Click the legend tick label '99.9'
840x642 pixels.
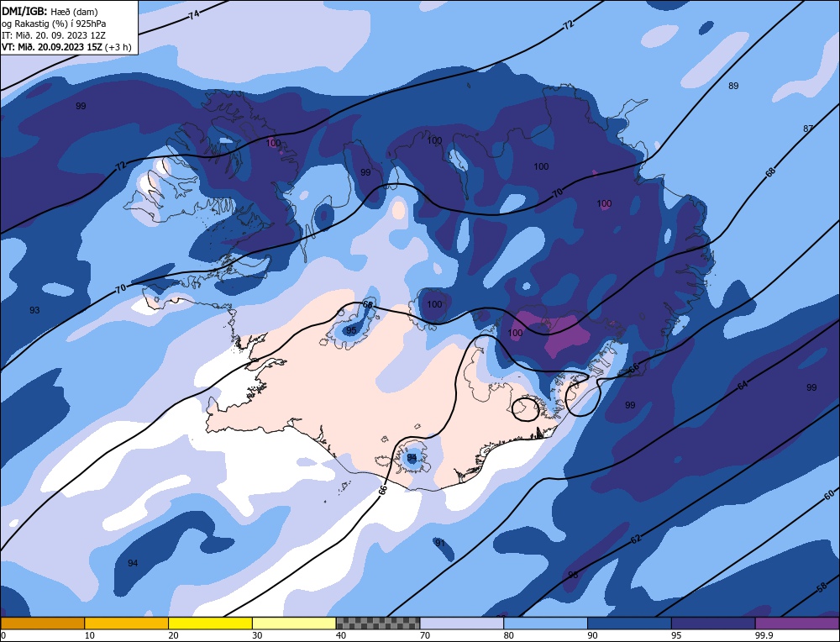(x=764, y=635)
